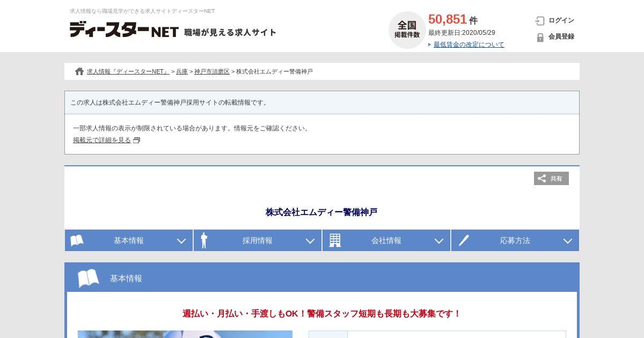Image resolution: width=644 pixels, height=338 pixels.
Task: Click the open book icon on 基本情報 tab
Action: 77,240
